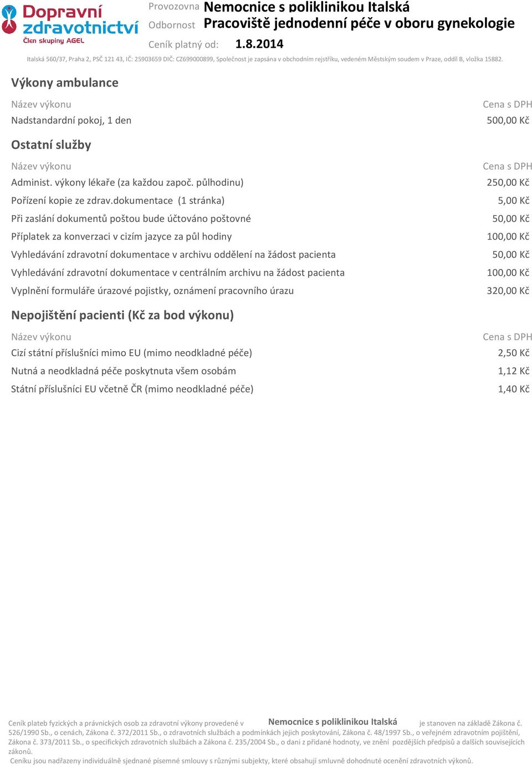Screen dimensions: 532x766
Task: Select Pořízení kopie ze zdrav.dokumentace line
Action: click(x=118, y=201)
